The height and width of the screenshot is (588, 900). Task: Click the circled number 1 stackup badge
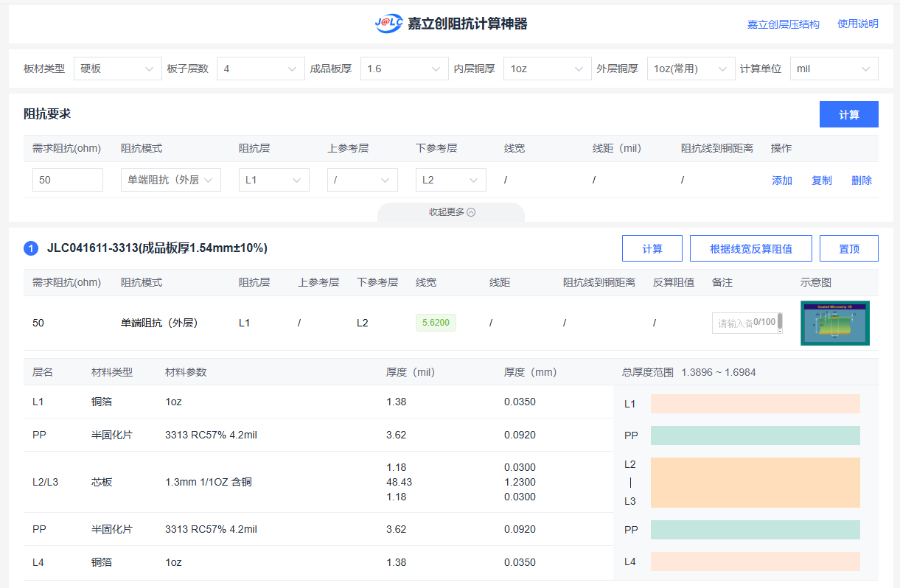tap(31, 248)
